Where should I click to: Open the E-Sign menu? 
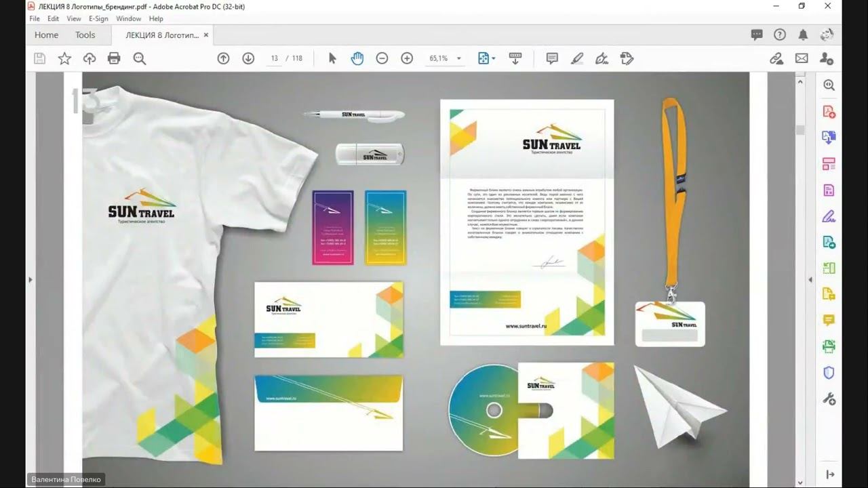click(98, 18)
